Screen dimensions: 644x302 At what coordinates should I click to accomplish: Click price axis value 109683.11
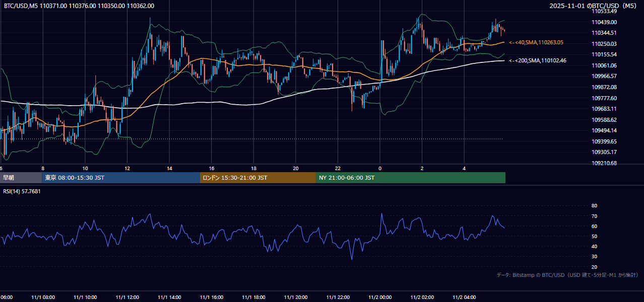(605, 109)
